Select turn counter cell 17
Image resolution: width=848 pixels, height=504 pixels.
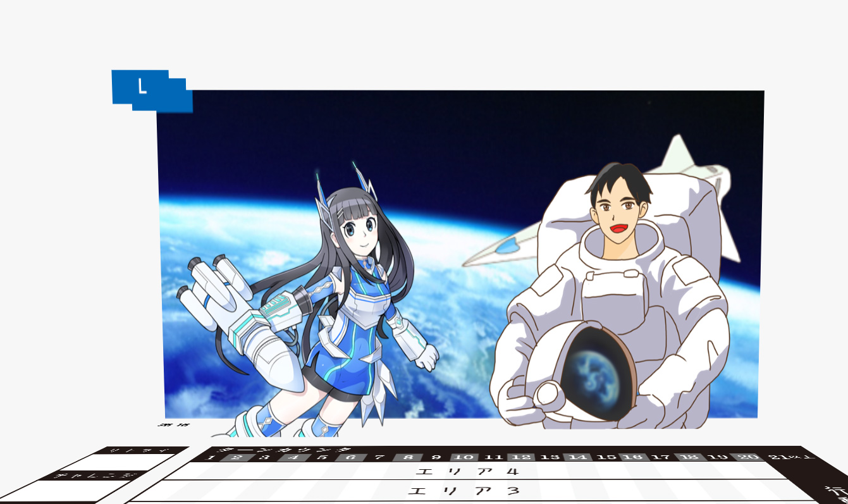pos(661,457)
